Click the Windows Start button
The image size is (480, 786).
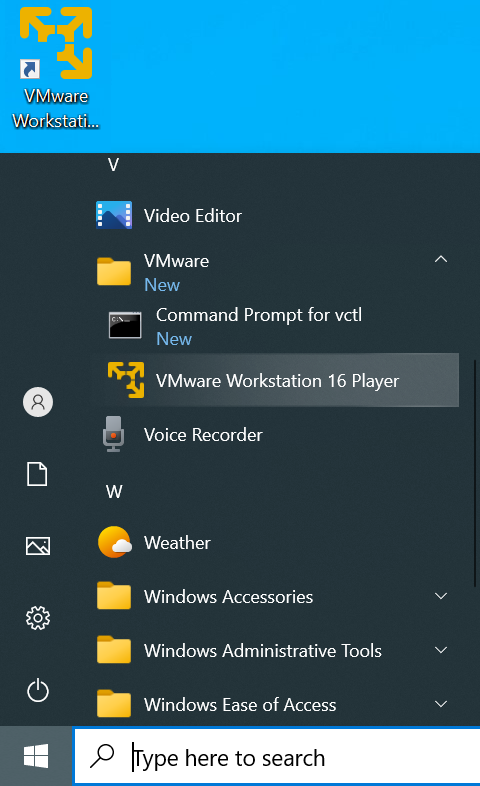[x=36, y=756]
